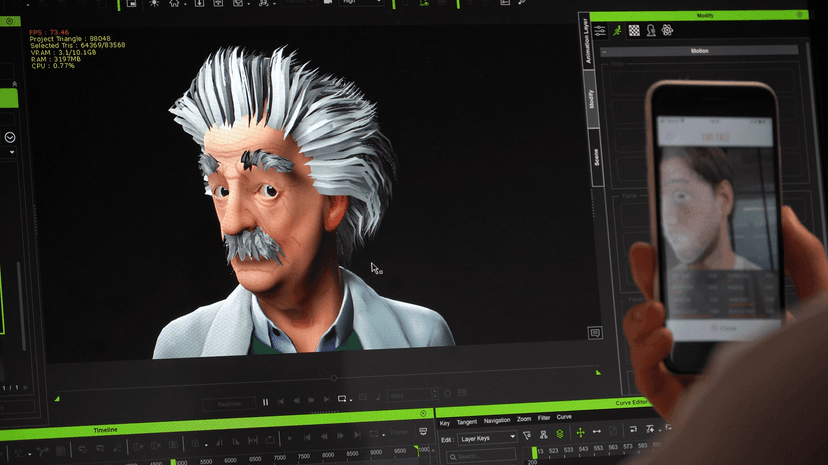Click the Curve Editor search field
Image resolution: width=828 pixels, height=465 pixels.
(x=481, y=456)
